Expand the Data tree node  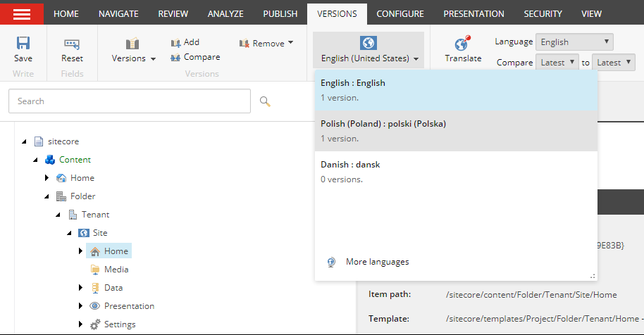[x=80, y=287]
